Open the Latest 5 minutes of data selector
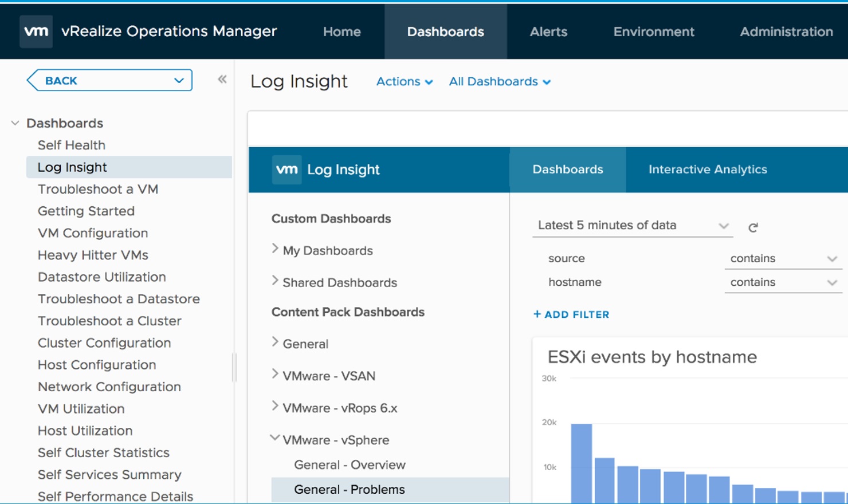 pyautogui.click(x=633, y=226)
